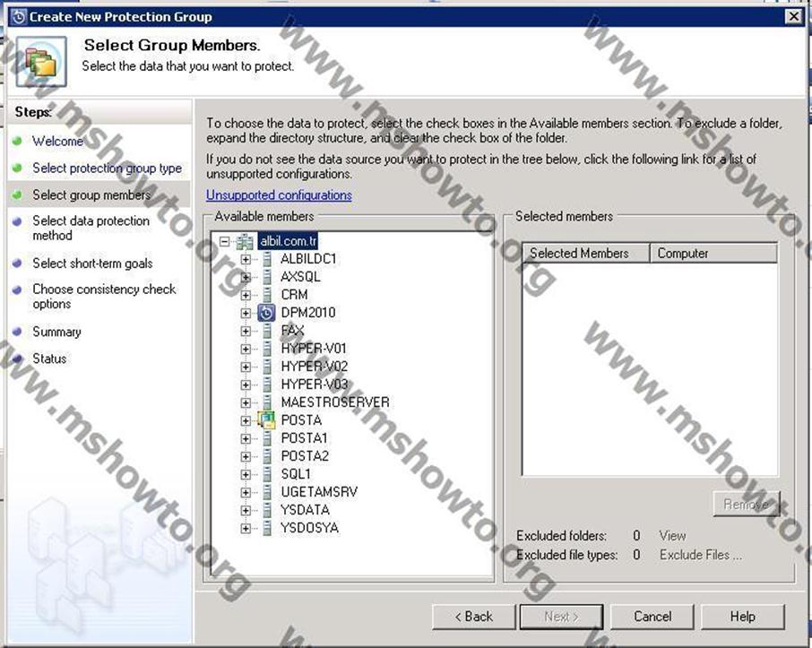Click the Next button
This screenshot has height=648, width=812.
click(x=562, y=617)
